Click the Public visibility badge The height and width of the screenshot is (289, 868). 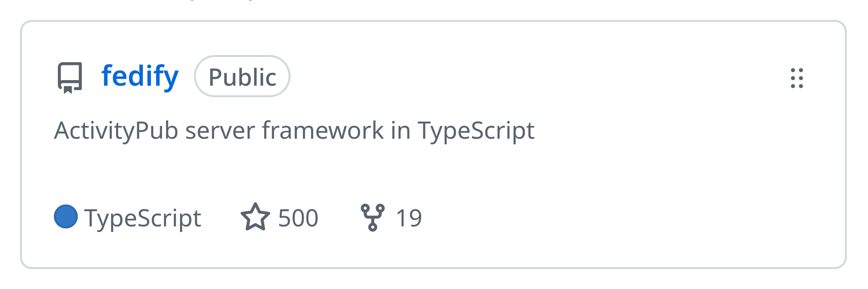click(242, 77)
